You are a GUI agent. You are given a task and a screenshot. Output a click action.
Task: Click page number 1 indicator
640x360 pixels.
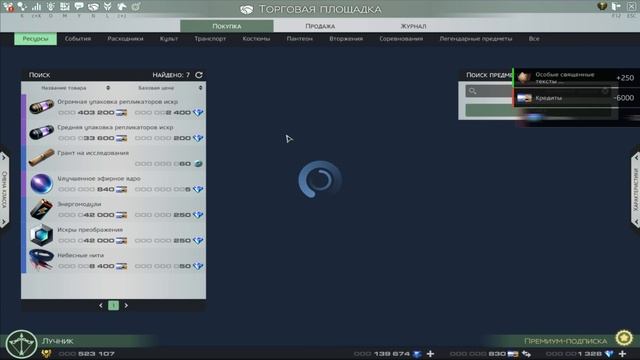(113, 305)
